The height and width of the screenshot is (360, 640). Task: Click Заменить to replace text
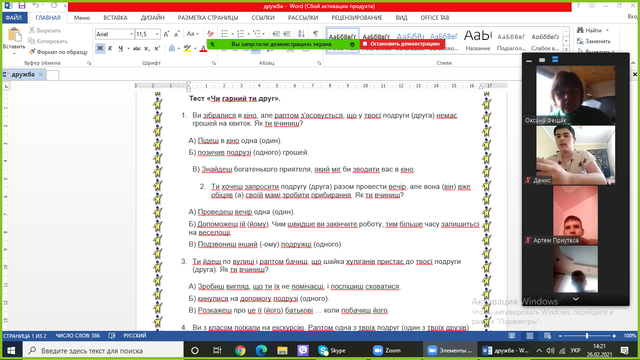(x=594, y=41)
